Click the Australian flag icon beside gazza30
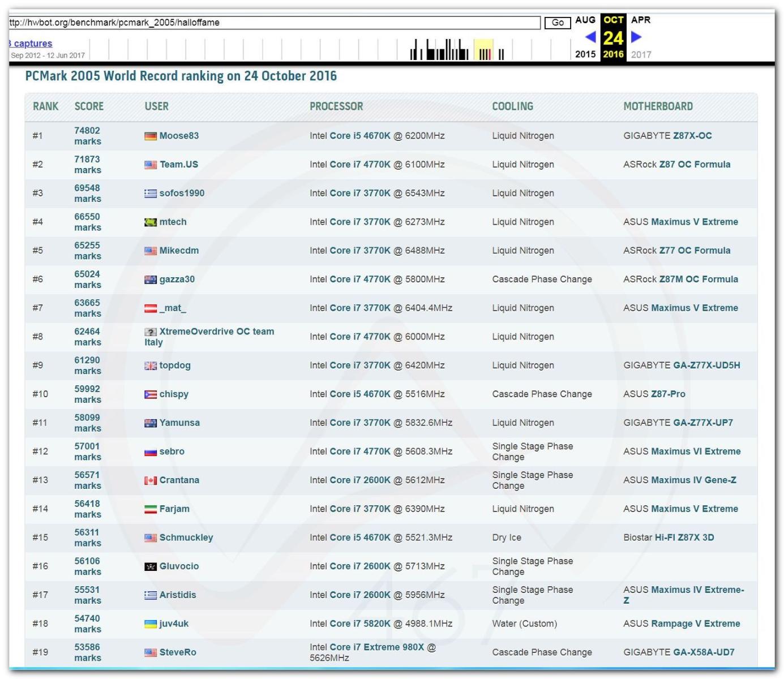 click(150, 280)
